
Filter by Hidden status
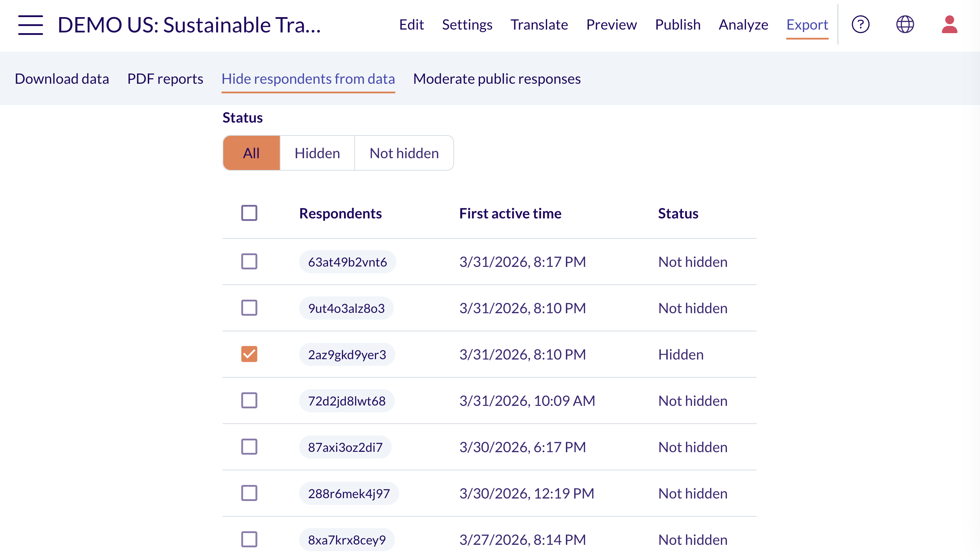317,153
